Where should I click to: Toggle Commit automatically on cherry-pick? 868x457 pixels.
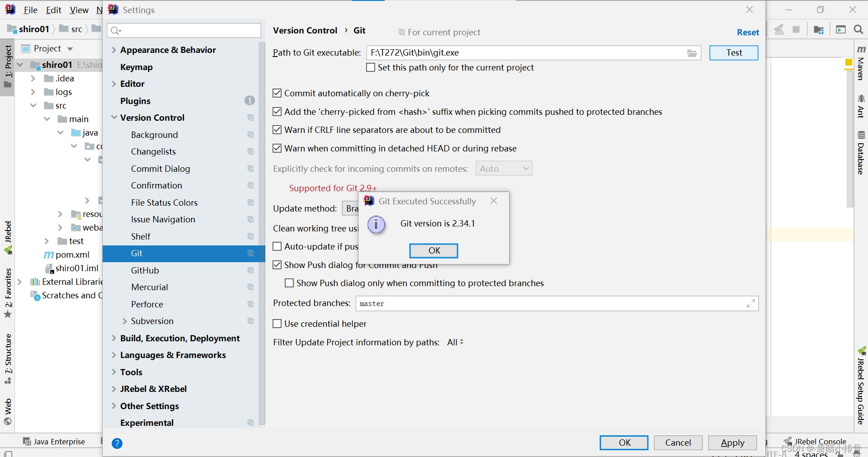click(277, 93)
